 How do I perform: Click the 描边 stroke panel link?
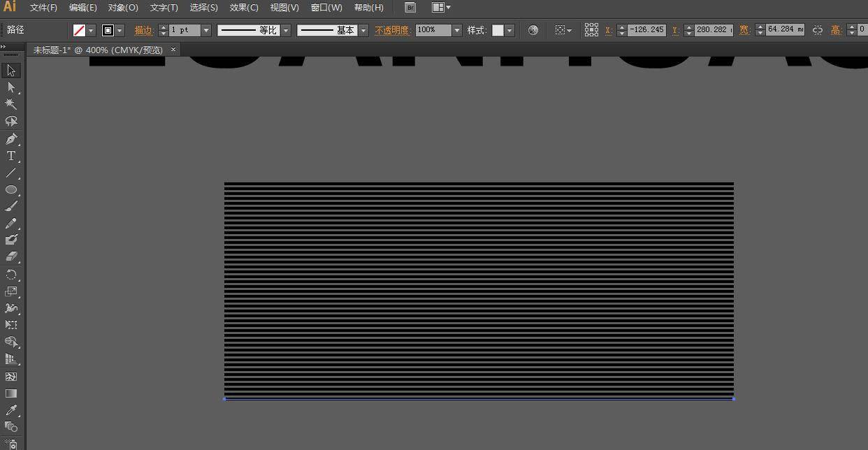click(143, 30)
